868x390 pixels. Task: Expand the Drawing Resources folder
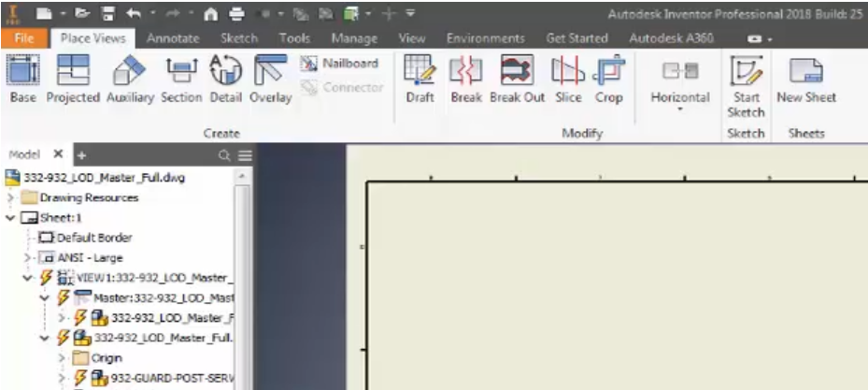point(10,198)
